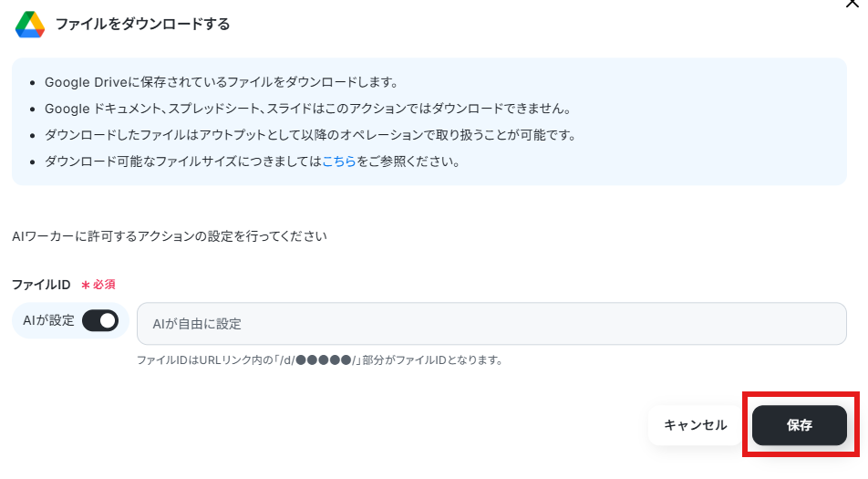The width and height of the screenshot is (868, 479).
Task: Click the first note about Google Drive files
Action: click(x=222, y=82)
